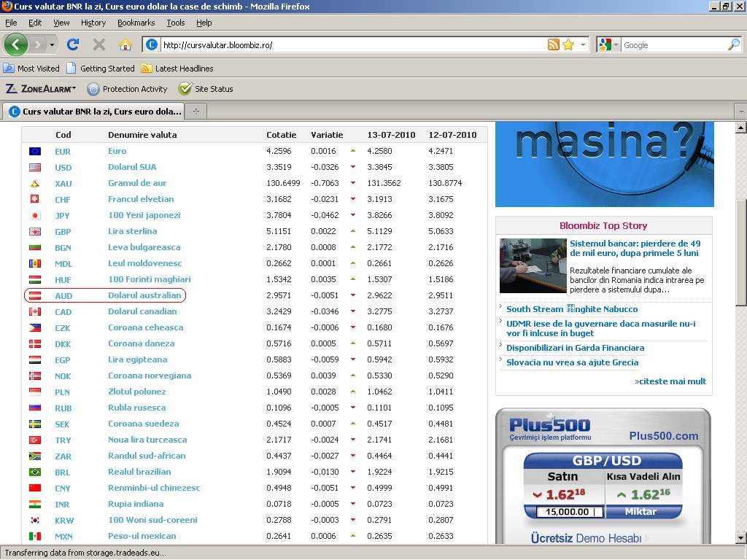Expand the ZoneAlarm dropdown menu

pyautogui.click(x=74, y=89)
